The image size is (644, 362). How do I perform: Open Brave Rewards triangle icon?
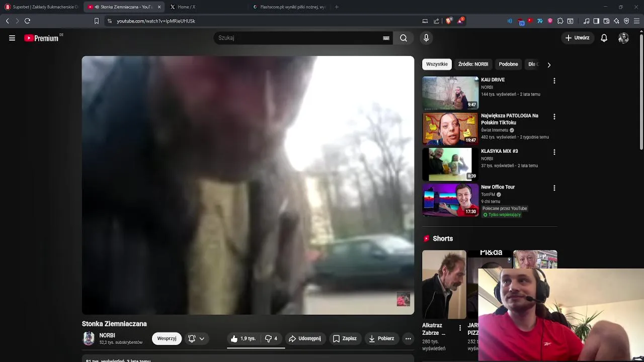(x=460, y=21)
